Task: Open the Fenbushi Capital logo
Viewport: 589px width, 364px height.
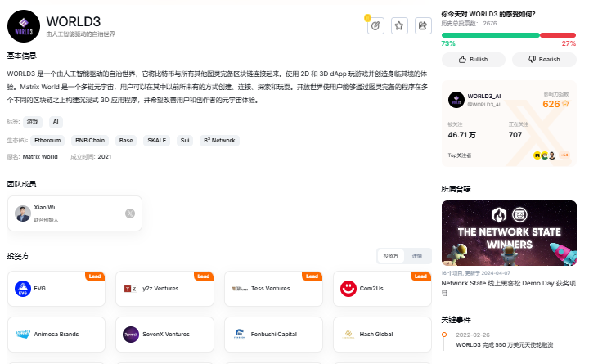Action: click(x=240, y=335)
